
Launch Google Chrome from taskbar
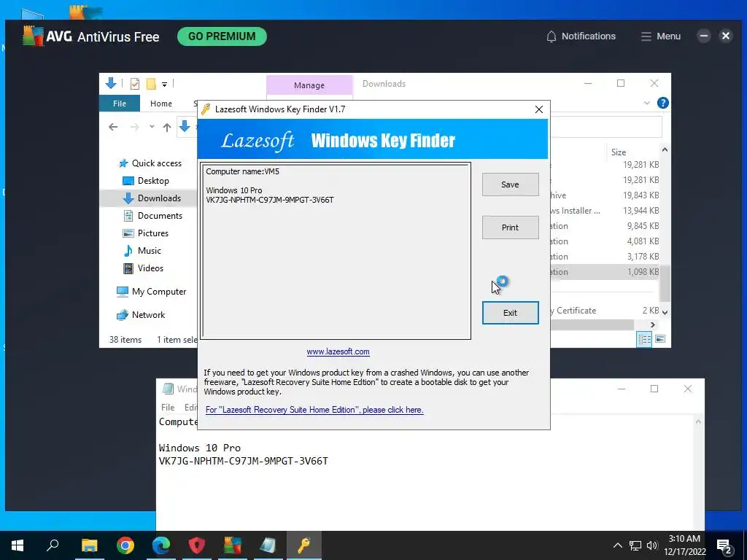click(x=125, y=545)
